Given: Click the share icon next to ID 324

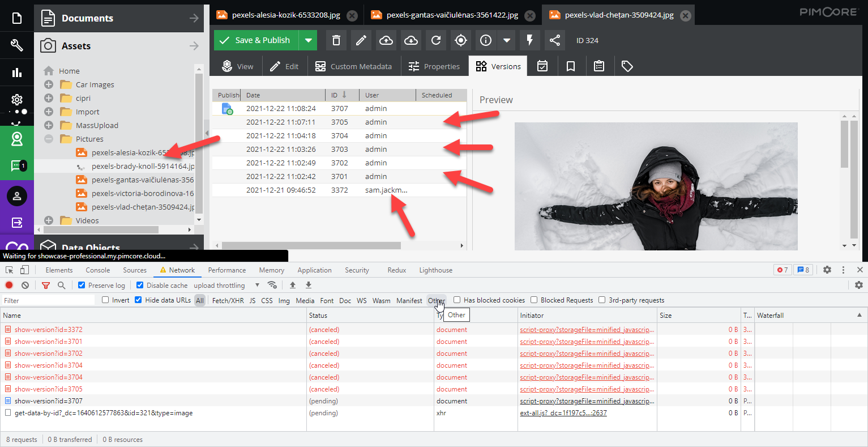Looking at the screenshot, I should click(x=555, y=40).
